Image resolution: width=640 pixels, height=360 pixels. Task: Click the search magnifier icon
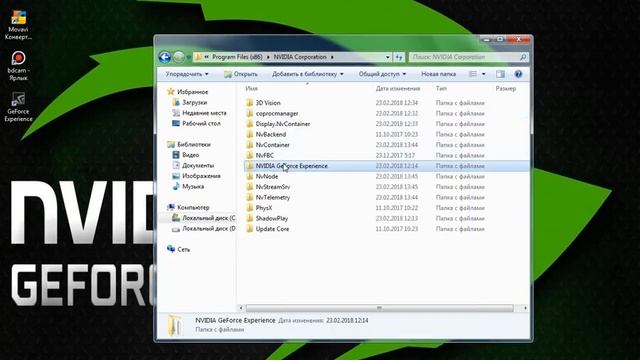pyautogui.click(x=523, y=57)
